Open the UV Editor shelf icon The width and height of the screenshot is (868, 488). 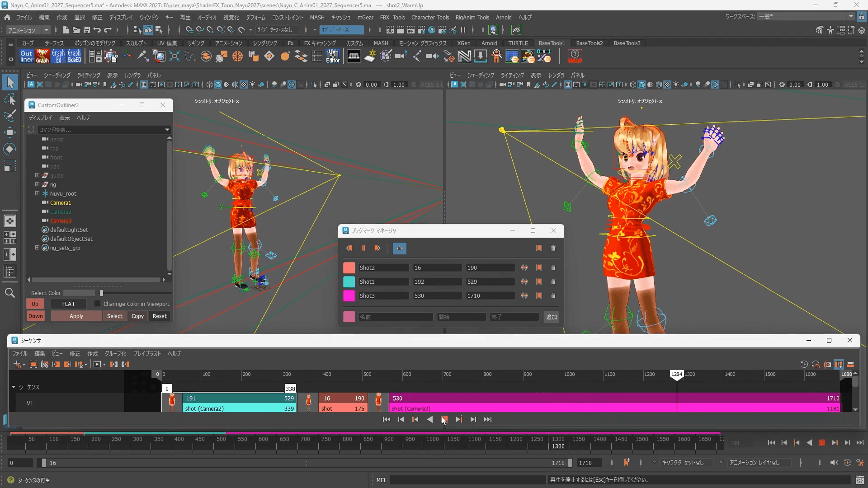click(x=333, y=56)
